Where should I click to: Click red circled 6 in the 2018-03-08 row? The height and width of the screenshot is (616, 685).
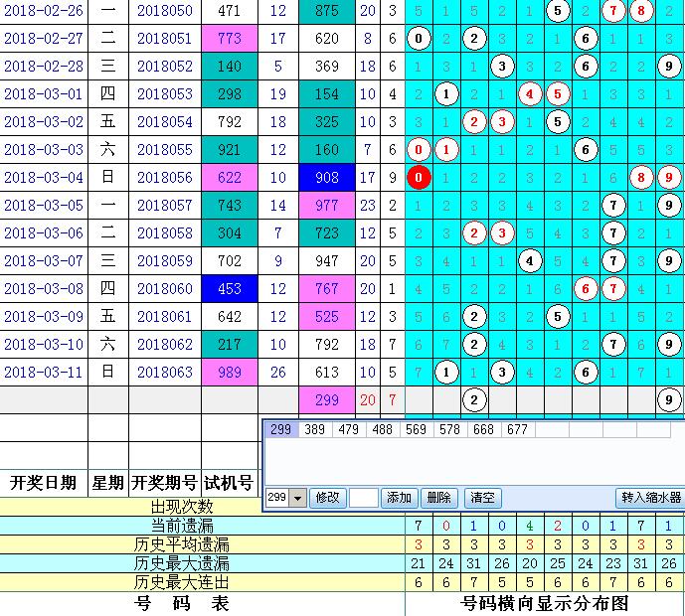point(587,289)
